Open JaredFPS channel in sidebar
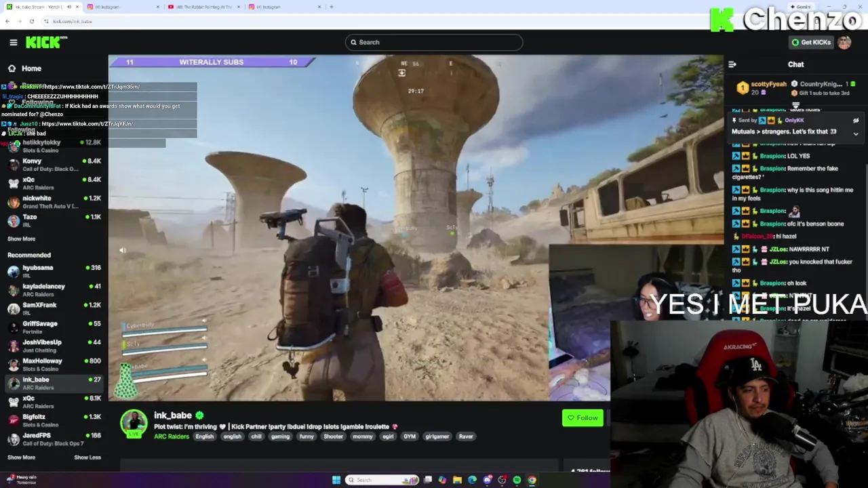The image size is (868, 488). coord(54,439)
